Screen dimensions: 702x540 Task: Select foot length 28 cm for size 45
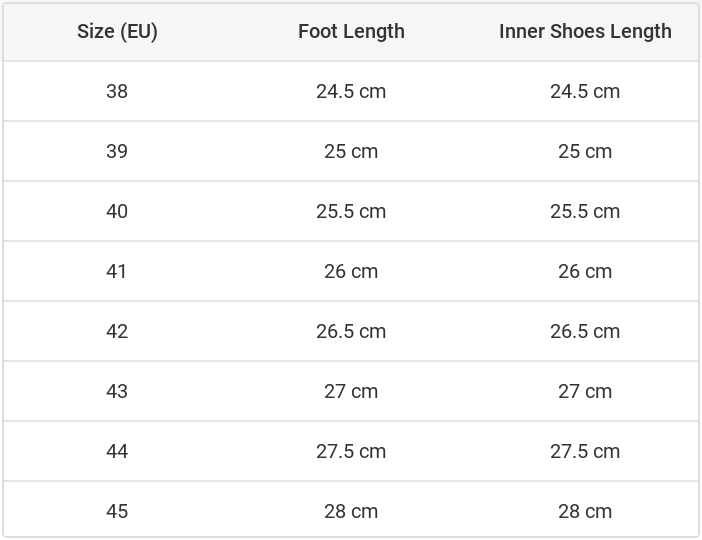point(351,511)
